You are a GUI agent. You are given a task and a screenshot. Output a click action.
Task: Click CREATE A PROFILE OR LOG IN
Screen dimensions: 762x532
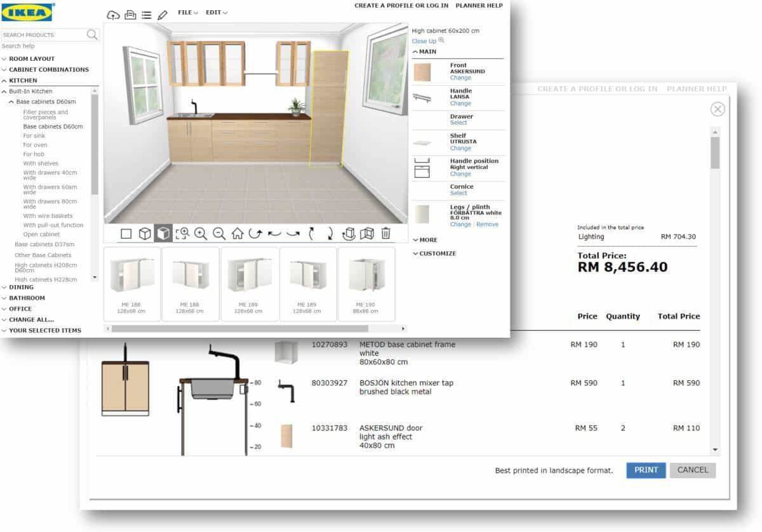pos(401,6)
